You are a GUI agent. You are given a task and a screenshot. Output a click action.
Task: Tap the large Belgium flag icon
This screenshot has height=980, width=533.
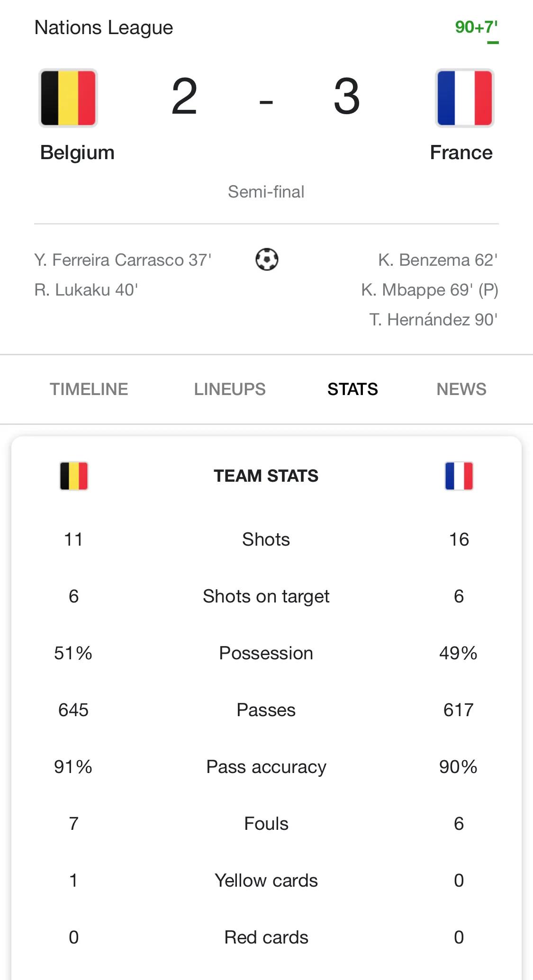tap(68, 98)
